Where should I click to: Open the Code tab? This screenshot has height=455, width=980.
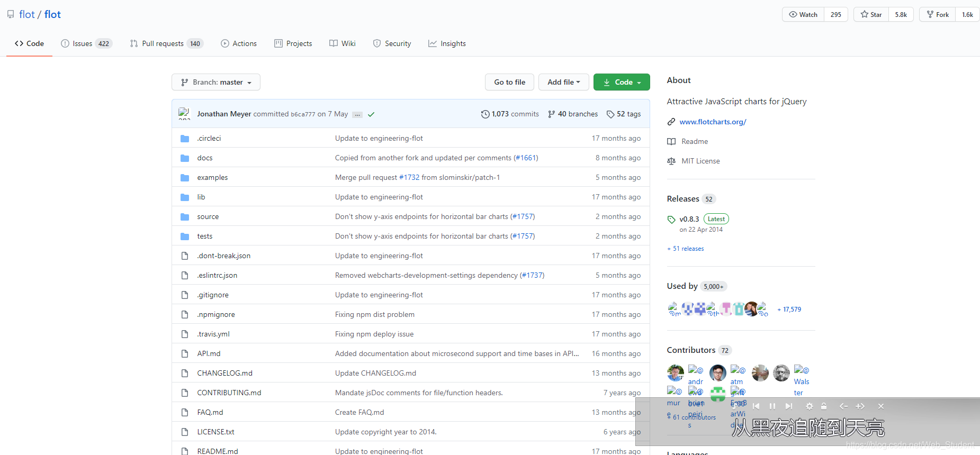[x=29, y=43]
